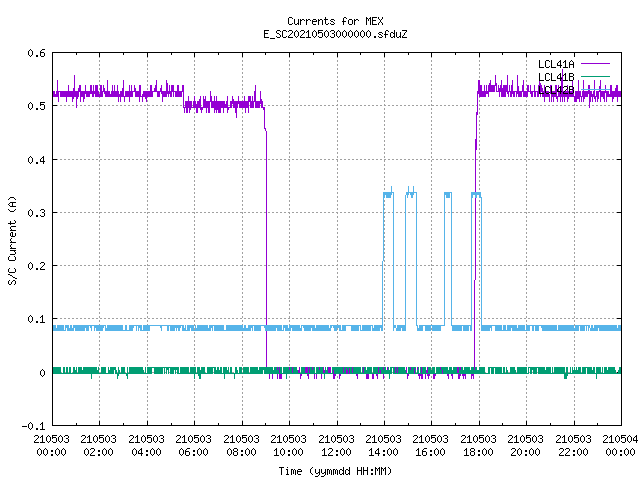This screenshot has height=480, width=640.
Task: Click the x-axis tick 210503 14:00
Action: tap(383, 445)
